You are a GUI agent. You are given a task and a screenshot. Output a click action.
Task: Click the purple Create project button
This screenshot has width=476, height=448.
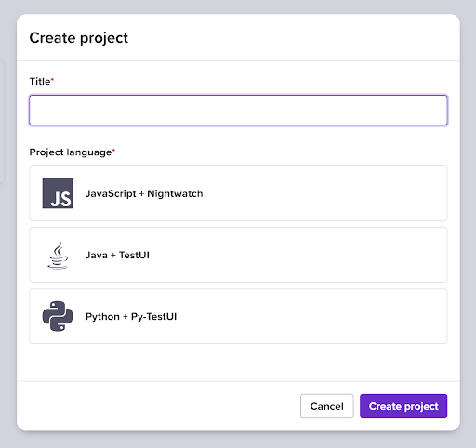pos(403,406)
